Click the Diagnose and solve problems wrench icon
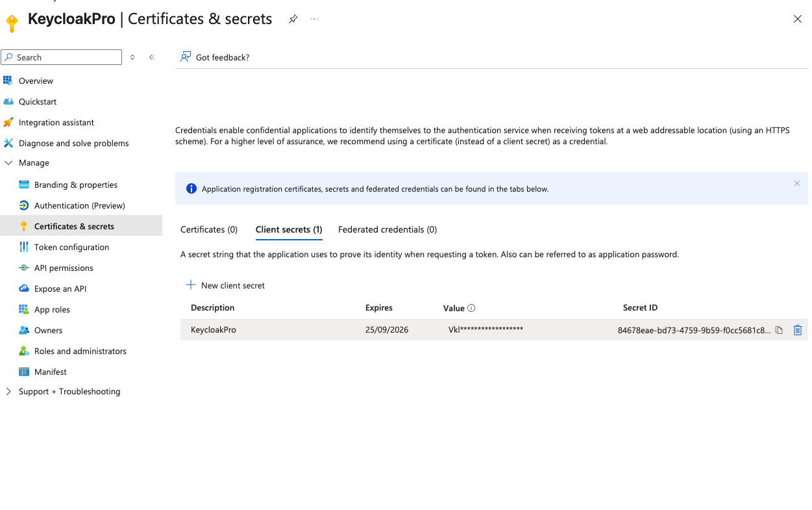 pos(8,143)
